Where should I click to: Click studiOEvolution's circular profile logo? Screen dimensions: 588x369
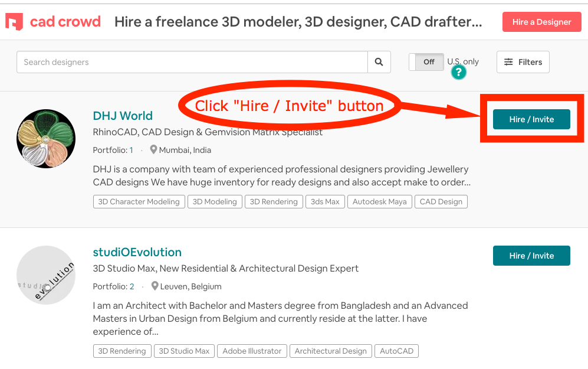pos(46,276)
